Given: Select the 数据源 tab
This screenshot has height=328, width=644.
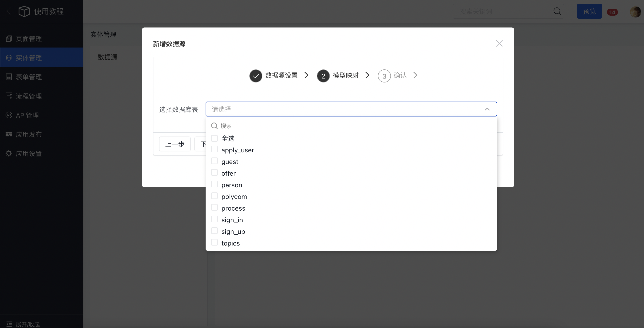Looking at the screenshot, I should (x=108, y=57).
